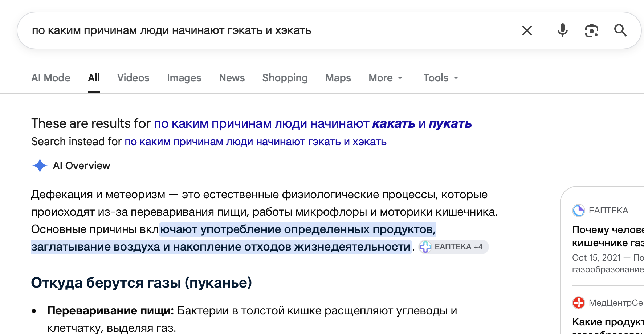644x334 pixels.
Task: Focus the search query input field
Action: click(269, 30)
